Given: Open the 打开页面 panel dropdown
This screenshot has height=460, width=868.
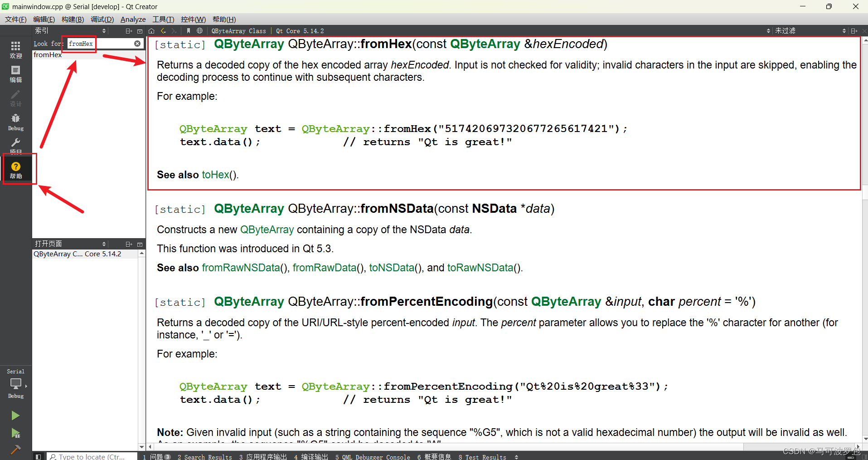Looking at the screenshot, I should click(x=70, y=244).
